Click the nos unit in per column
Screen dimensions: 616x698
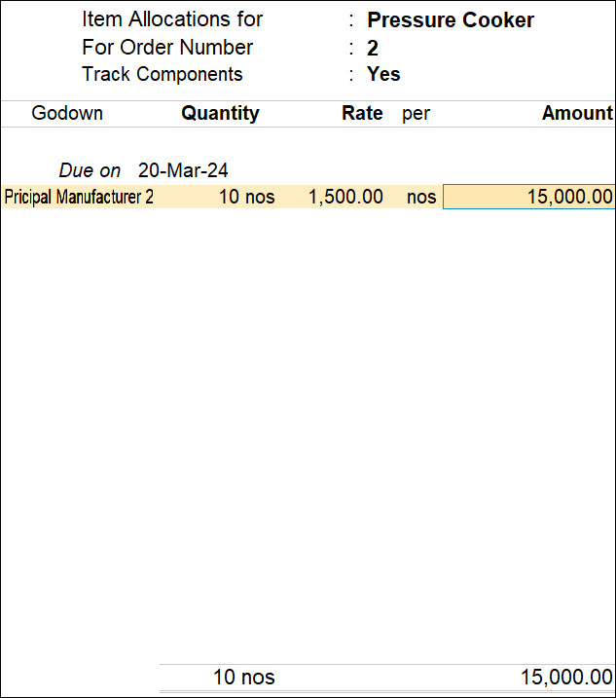point(421,198)
